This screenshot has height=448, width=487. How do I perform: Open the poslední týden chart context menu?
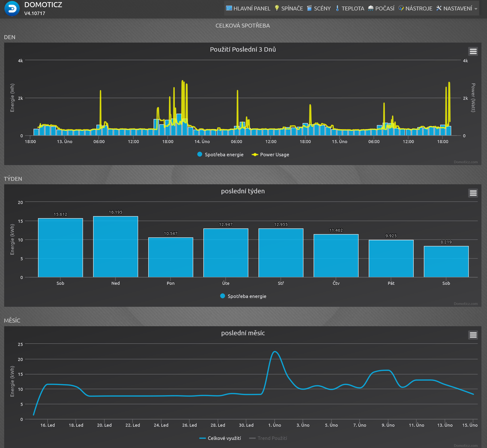[473, 193]
